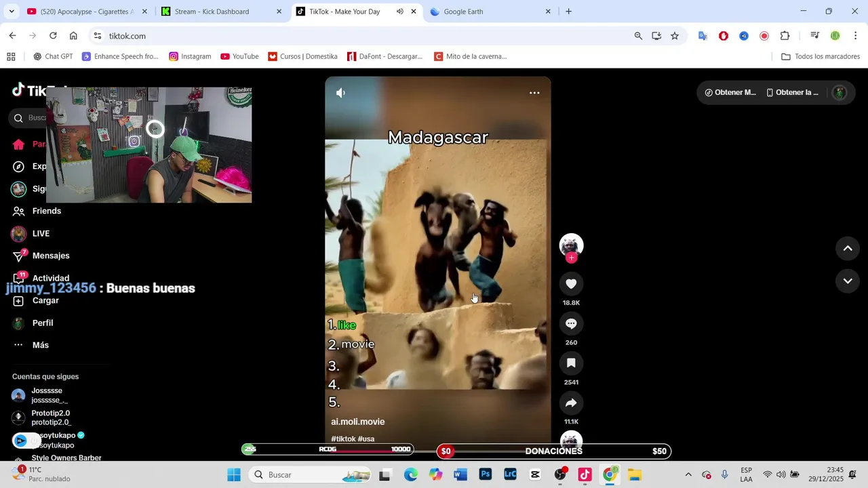Go to next video with down chevron

click(x=848, y=281)
